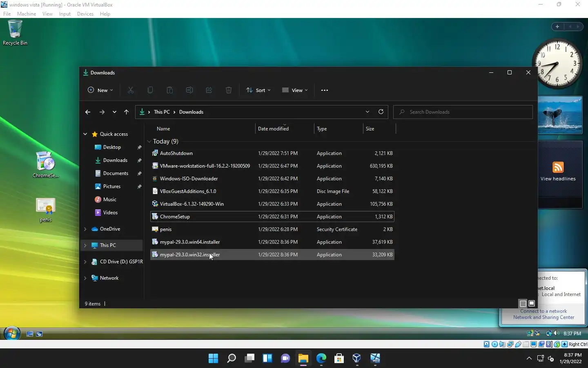The width and height of the screenshot is (588, 368).
Task: Click the Delete trash icon in toolbar
Action: pos(229,90)
